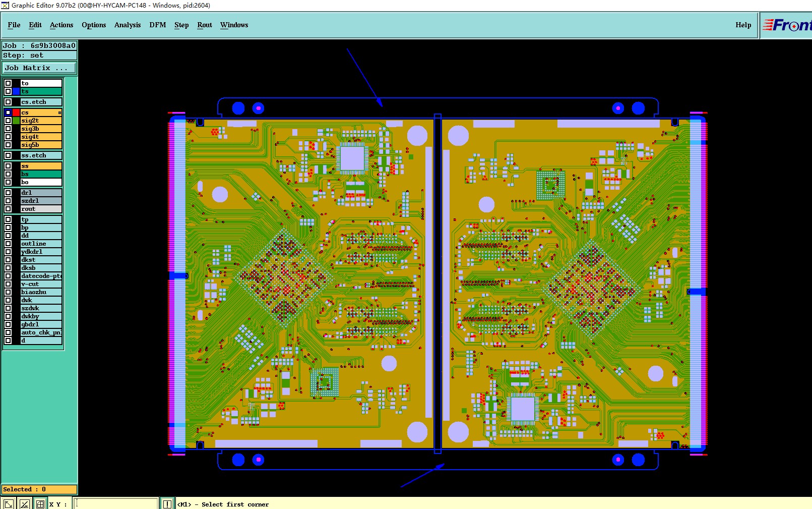This screenshot has height=509, width=812.
Task: Click the Graphic Editor title bar icon
Action: [5, 5]
